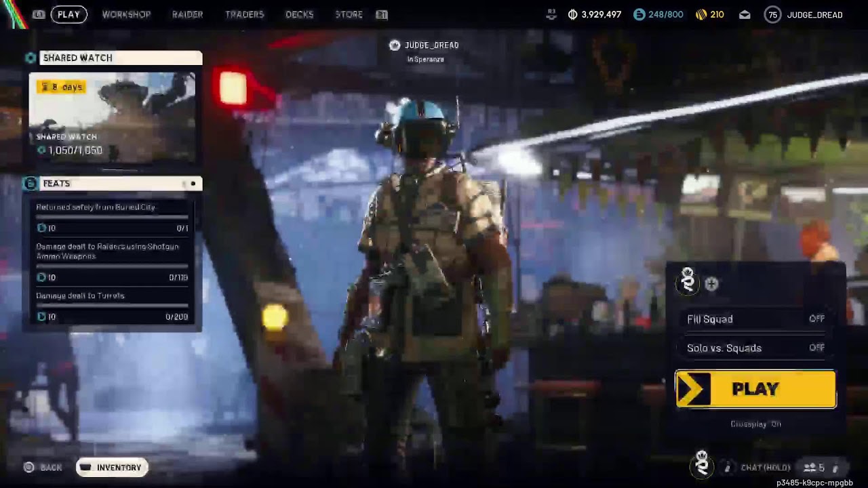The width and height of the screenshot is (868, 488).
Task: Open the Shared Watch event thumbnail
Action: pyautogui.click(x=112, y=117)
